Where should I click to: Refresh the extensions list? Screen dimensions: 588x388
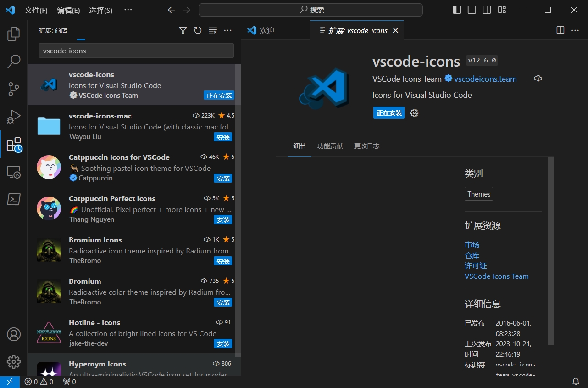coord(198,30)
